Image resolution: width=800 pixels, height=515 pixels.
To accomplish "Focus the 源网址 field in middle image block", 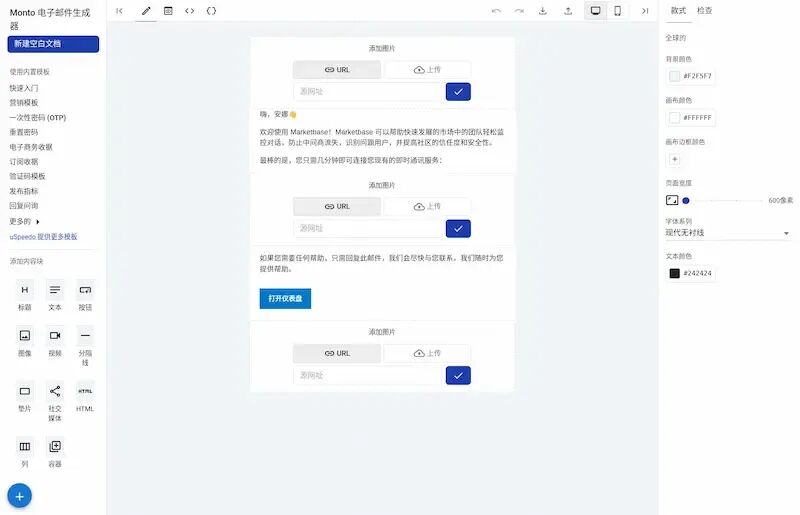I will (x=368, y=229).
